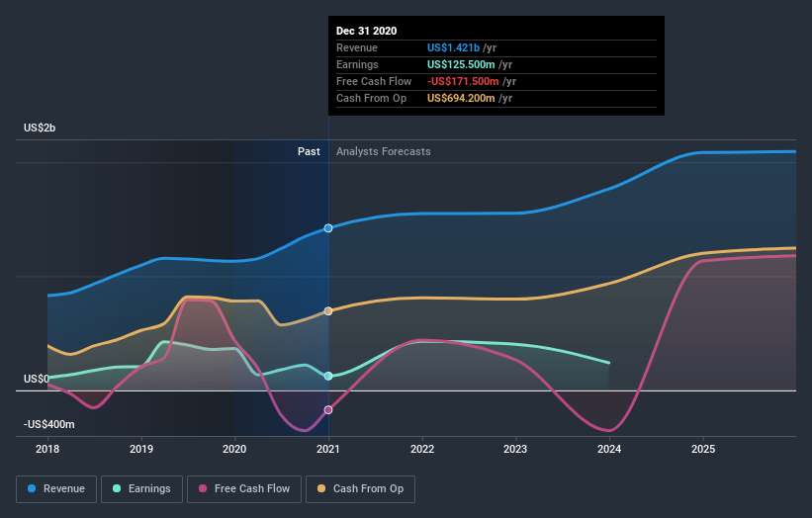Click the -US$400m y-axis label

tap(49, 424)
